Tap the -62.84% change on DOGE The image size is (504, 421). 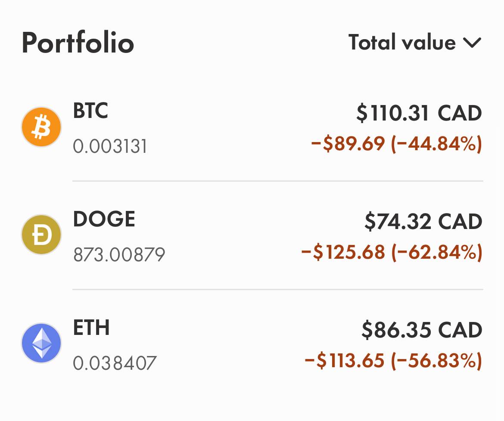(x=437, y=252)
